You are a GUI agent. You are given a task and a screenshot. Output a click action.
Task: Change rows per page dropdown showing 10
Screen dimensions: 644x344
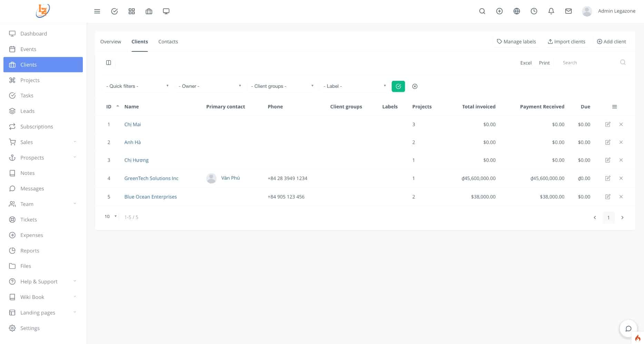[x=110, y=217]
